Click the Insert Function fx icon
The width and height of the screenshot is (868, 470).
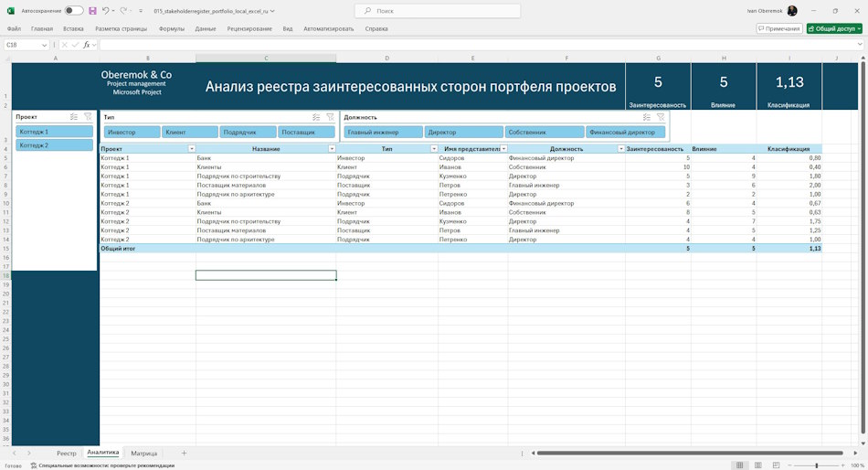click(87, 45)
